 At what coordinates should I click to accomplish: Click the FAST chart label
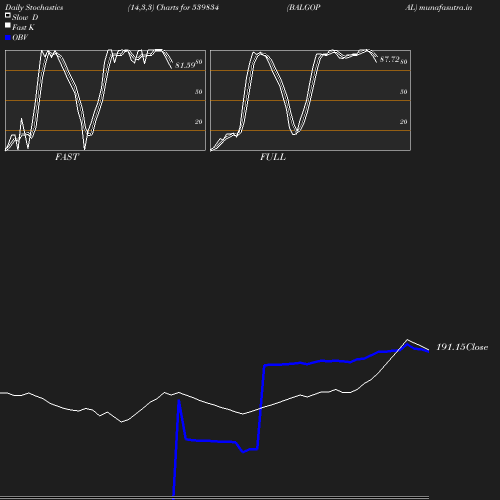(67, 157)
